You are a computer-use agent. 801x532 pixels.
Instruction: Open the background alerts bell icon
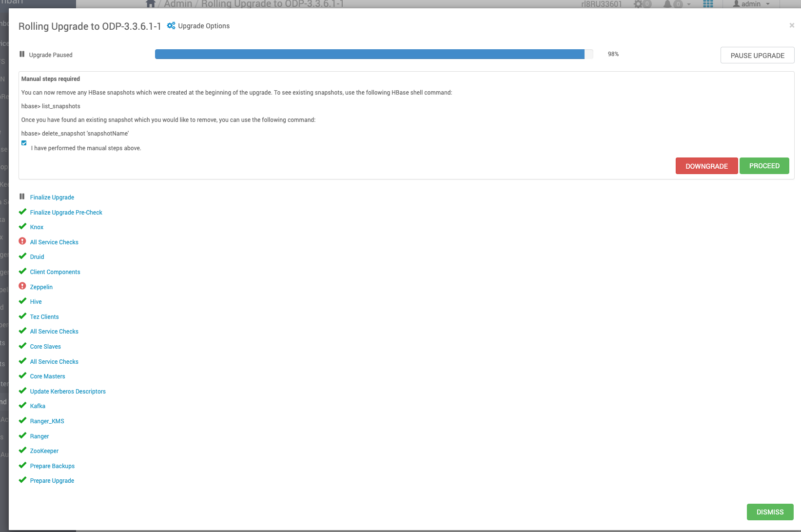pyautogui.click(x=667, y=4)
